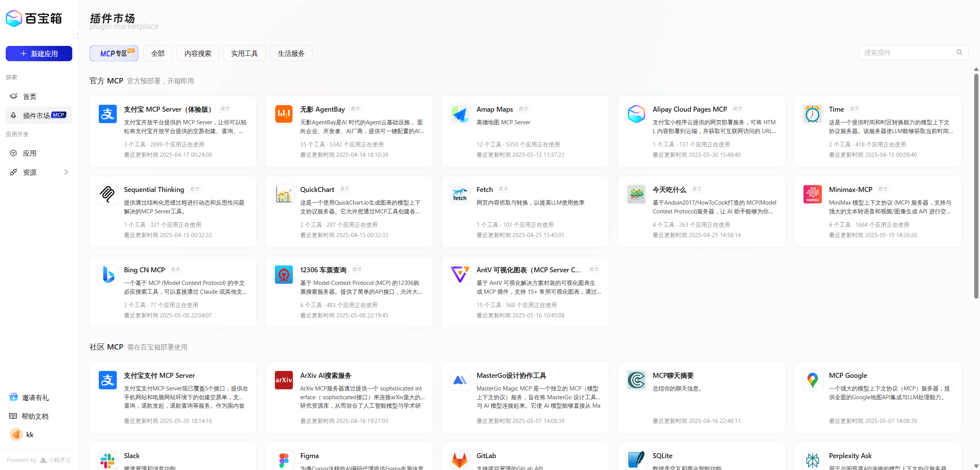980x470 pixels.
Task: Click the 新建应用 button
Action: coord(39,54)
